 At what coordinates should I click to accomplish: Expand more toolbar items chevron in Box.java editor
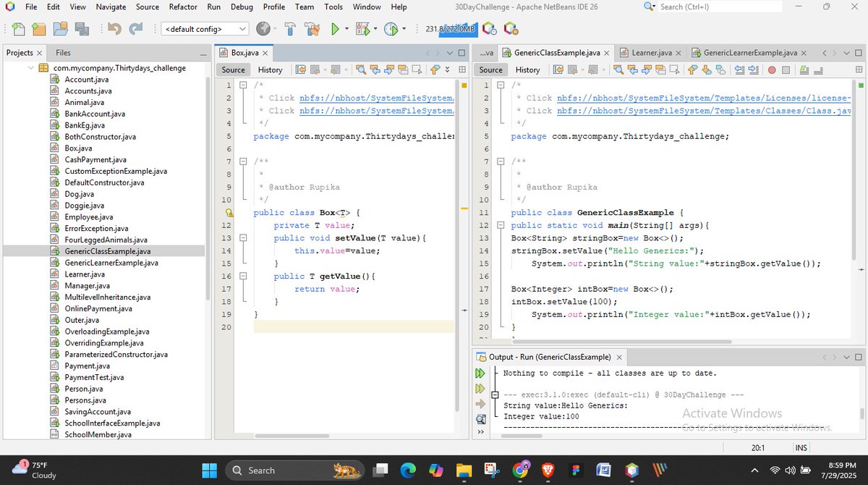pos(448,69)
